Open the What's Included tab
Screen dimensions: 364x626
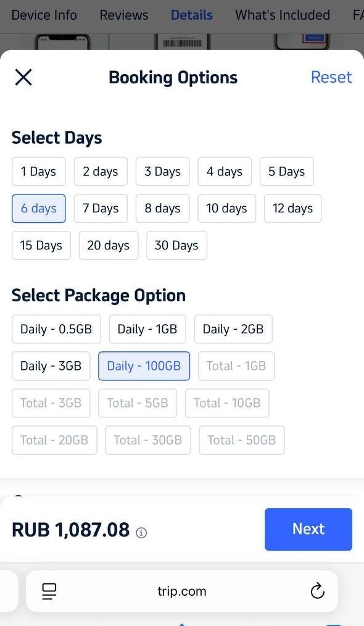tap(283, 15)
